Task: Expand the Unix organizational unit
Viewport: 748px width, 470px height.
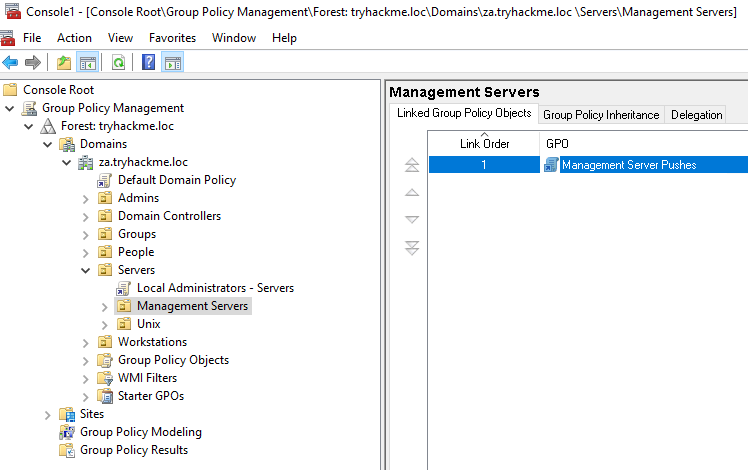Action: point(105,324)
